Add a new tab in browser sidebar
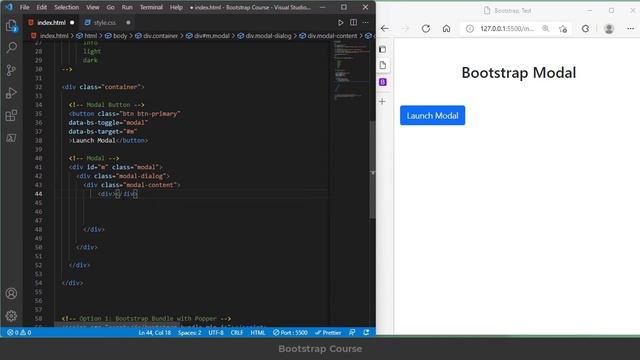The image size is (640, 360). point(382,101)
